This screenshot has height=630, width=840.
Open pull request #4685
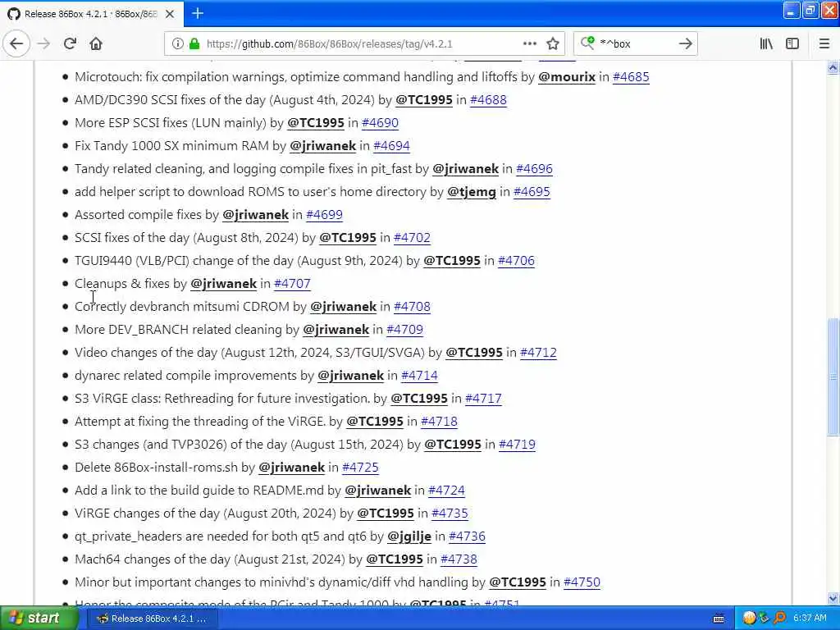(631, 76)
